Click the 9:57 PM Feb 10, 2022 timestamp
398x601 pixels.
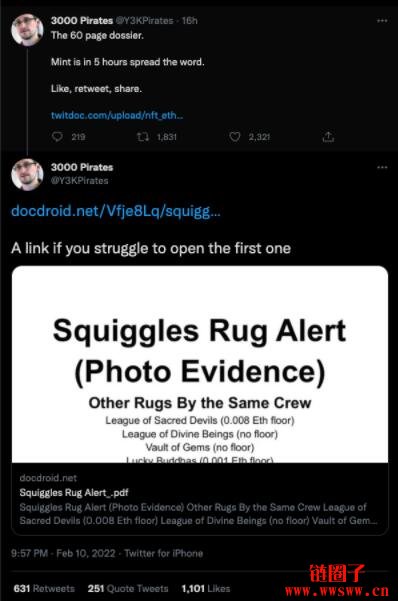coord(63,553)
